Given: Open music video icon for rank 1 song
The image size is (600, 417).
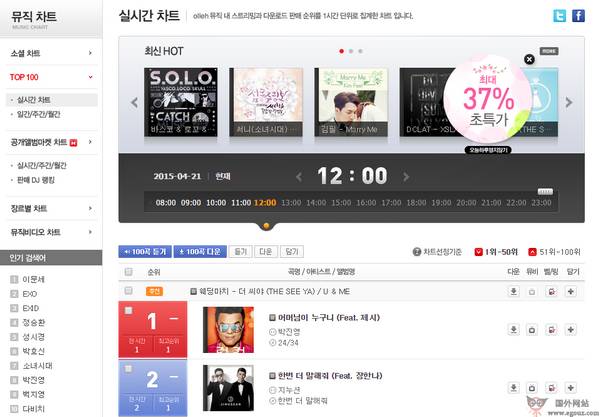Looking at the screenshot, I should [532, 329].
